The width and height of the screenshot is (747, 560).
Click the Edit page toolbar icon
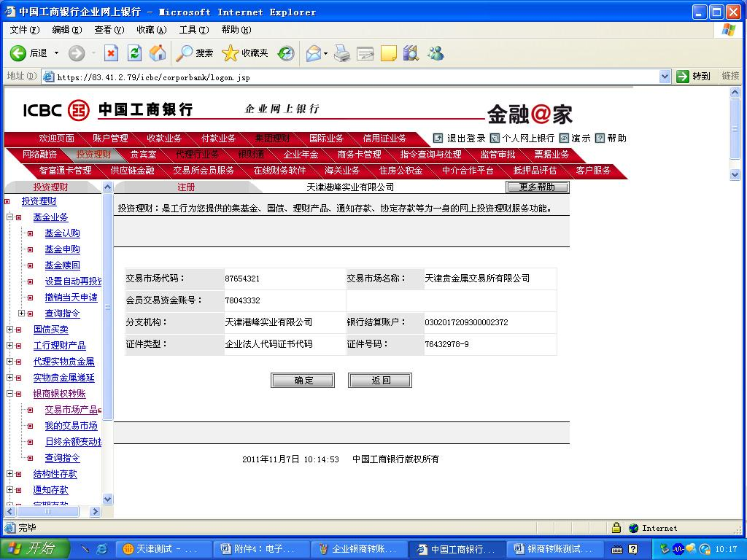click(365, 52)
